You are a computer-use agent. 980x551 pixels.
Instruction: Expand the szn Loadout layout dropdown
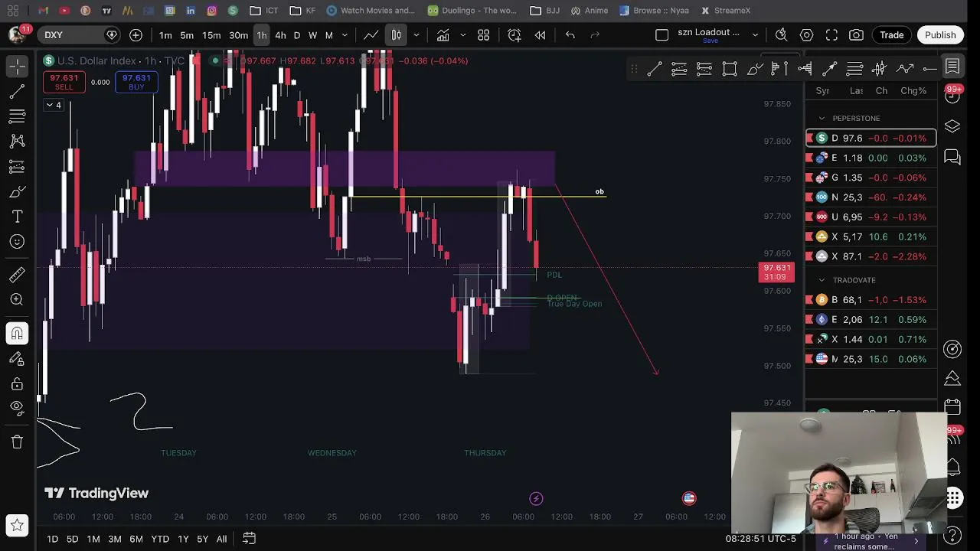[x=755, y=35]
